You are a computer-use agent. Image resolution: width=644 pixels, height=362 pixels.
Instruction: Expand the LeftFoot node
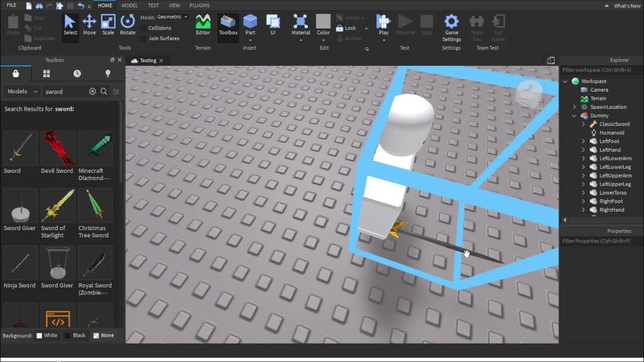point(584,141)
